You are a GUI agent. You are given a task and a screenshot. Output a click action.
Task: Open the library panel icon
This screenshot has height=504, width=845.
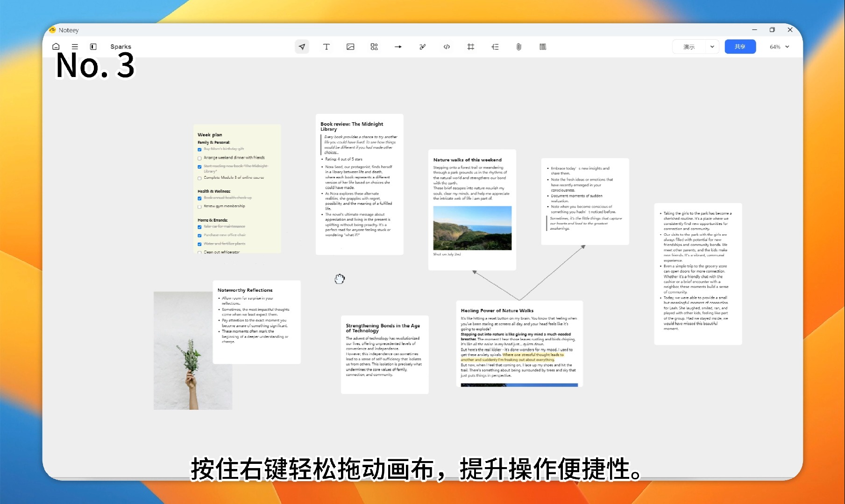coord(543,47)
